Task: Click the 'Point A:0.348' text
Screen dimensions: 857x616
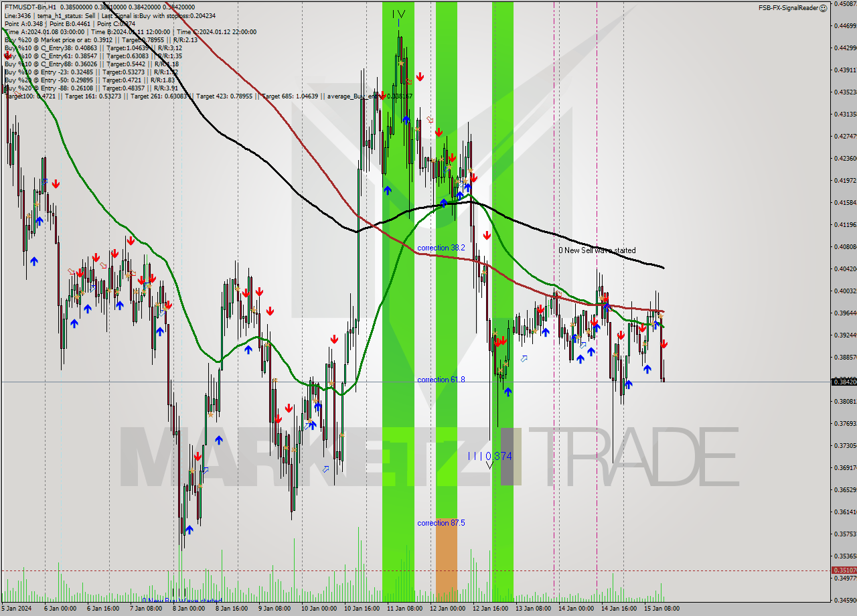Action: click(23, 23)
